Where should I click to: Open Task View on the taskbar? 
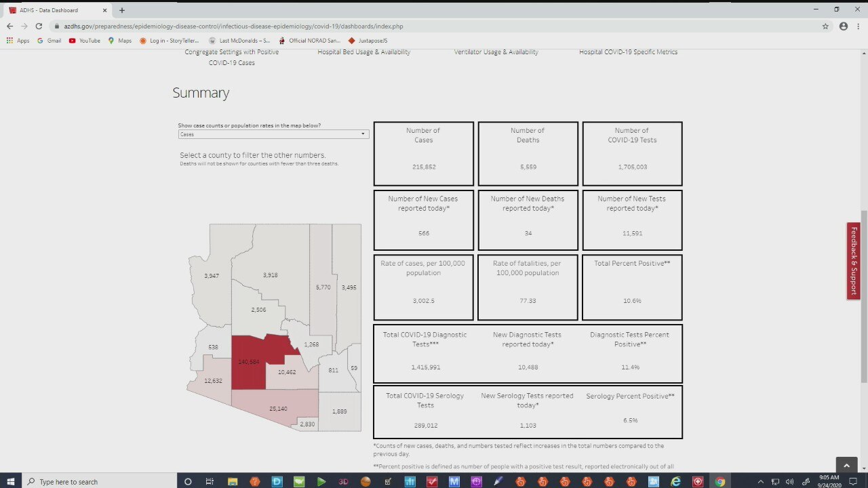(210, 481)
